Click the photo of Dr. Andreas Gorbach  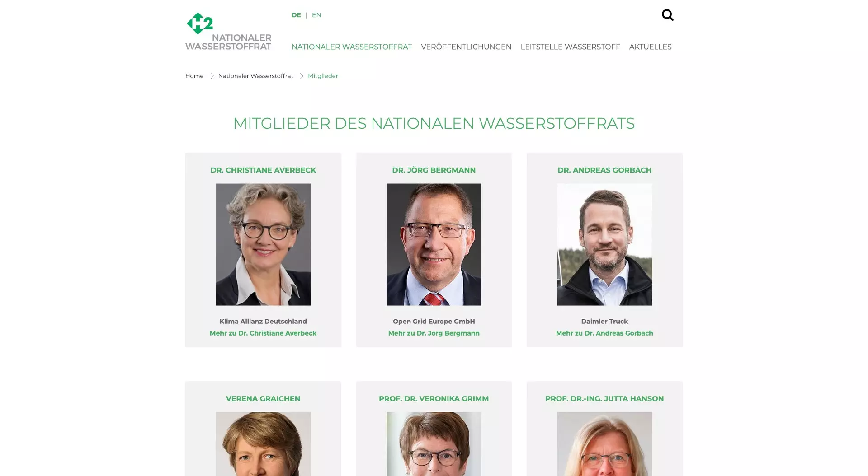click(604, 244)
